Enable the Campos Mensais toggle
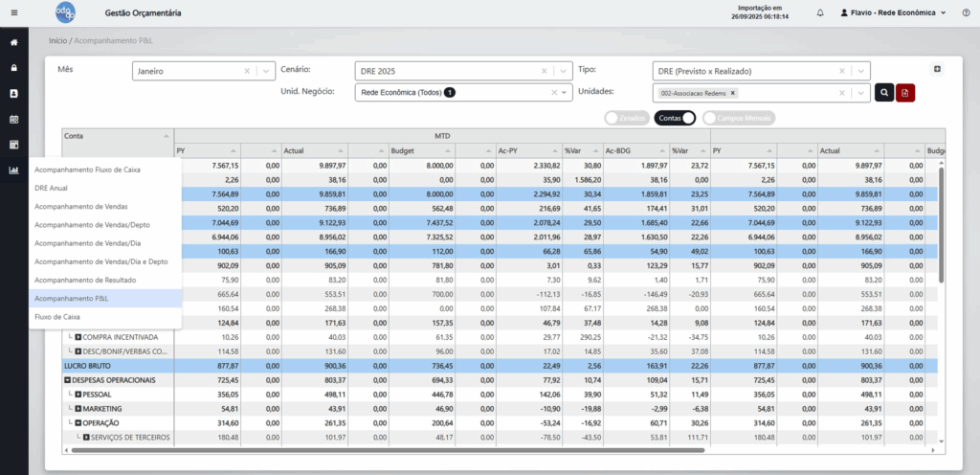980x475 pixels. pyautogui.click(x=738, y=118)
